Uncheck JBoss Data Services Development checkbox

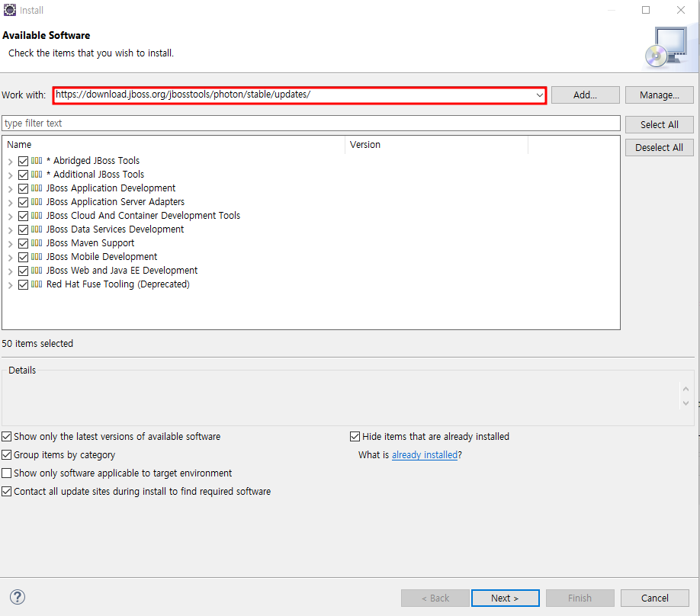tap(23, 230)
